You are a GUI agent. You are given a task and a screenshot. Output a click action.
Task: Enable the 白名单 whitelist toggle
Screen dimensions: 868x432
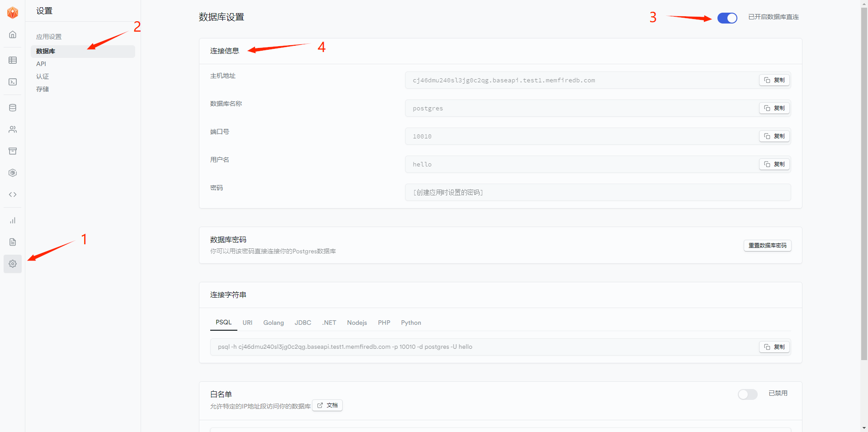pyautogui.click(x=747, y=394)
